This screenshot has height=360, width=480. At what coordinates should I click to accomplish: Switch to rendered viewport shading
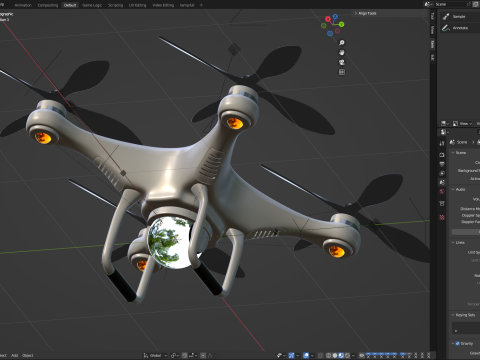(x=347, y=355)
